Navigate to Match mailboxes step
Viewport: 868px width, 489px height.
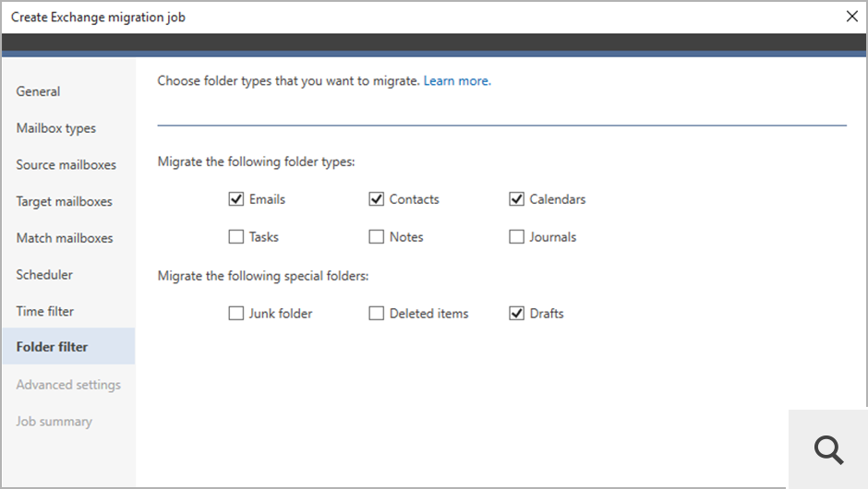point(65,238)
